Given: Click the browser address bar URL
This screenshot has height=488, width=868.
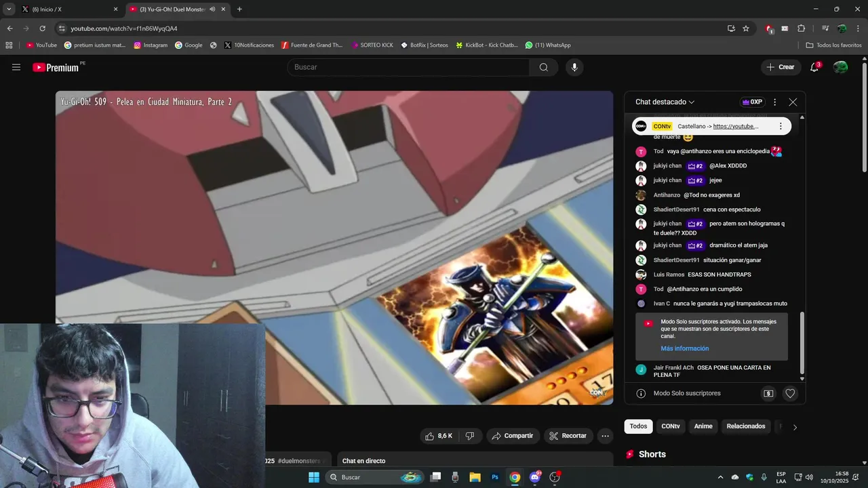Looking at the screenshot, I should point(124,28).
